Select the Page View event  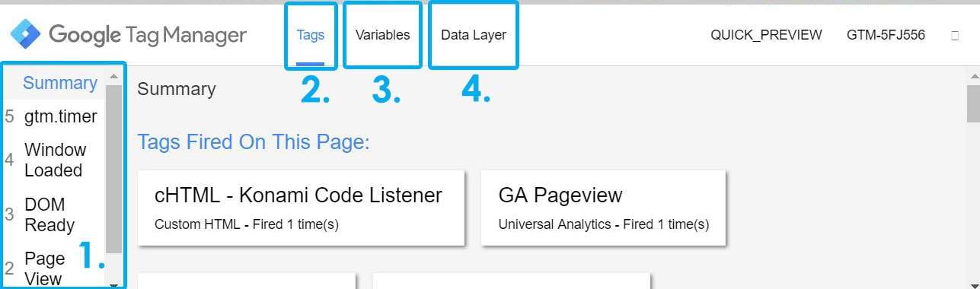tap(44, 268)
